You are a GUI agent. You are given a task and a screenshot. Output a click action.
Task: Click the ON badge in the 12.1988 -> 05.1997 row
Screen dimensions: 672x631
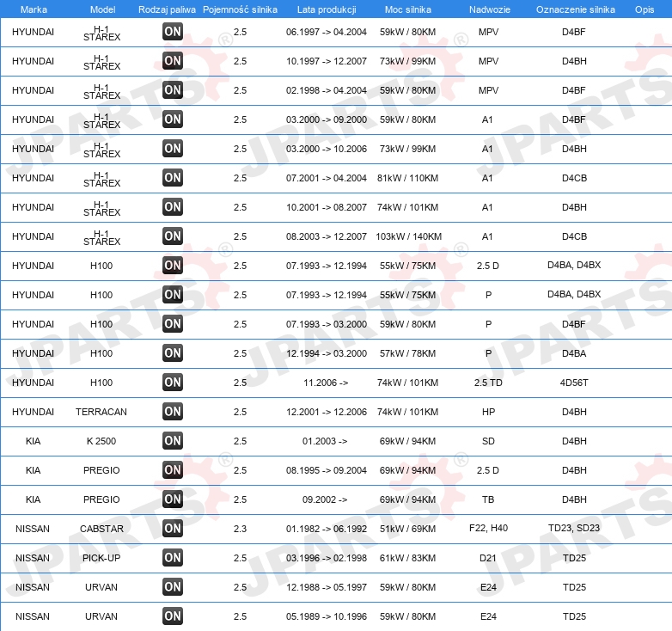173,587
